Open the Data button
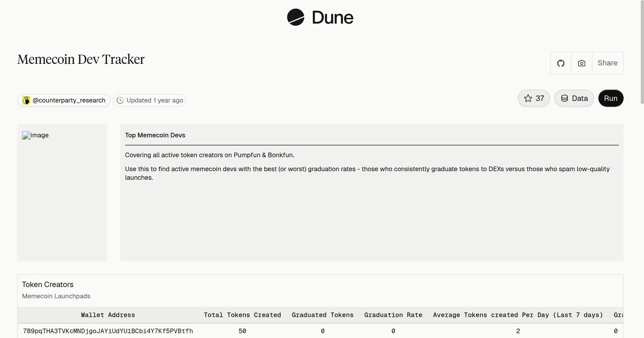The width and height of the screenshot is (644, 338). [x=574, y=98]
